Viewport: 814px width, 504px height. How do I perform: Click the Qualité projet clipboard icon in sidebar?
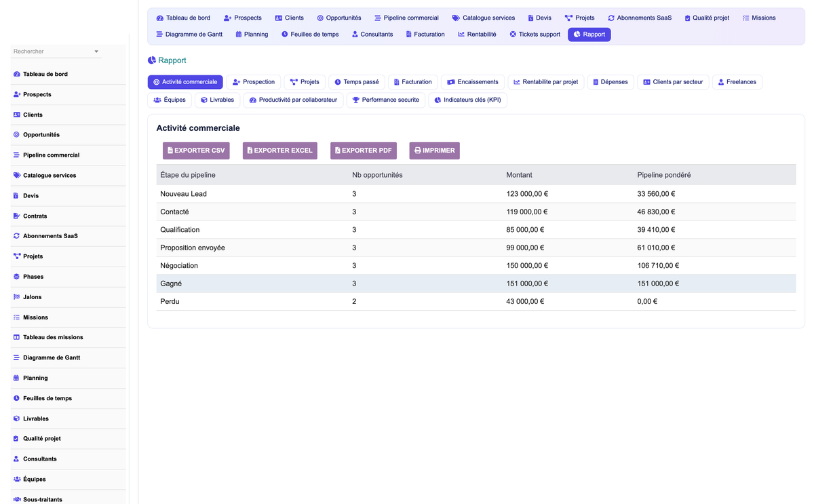pos(16,439)
